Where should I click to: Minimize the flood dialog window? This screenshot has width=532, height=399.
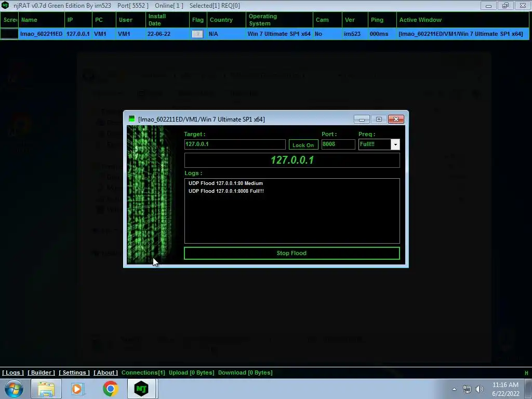(x=362, y=119)
